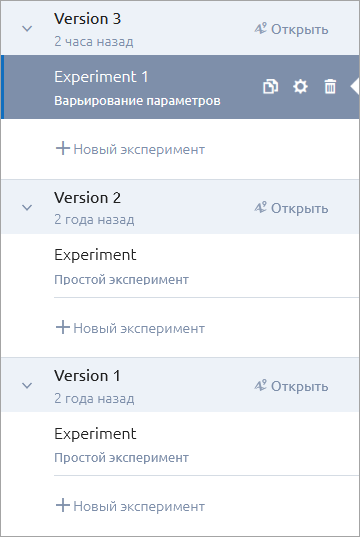Select Experiment 1 Варьирование параметров item
Image resolution: width=360 pixels, height=537 pixels.
[180, 87]
